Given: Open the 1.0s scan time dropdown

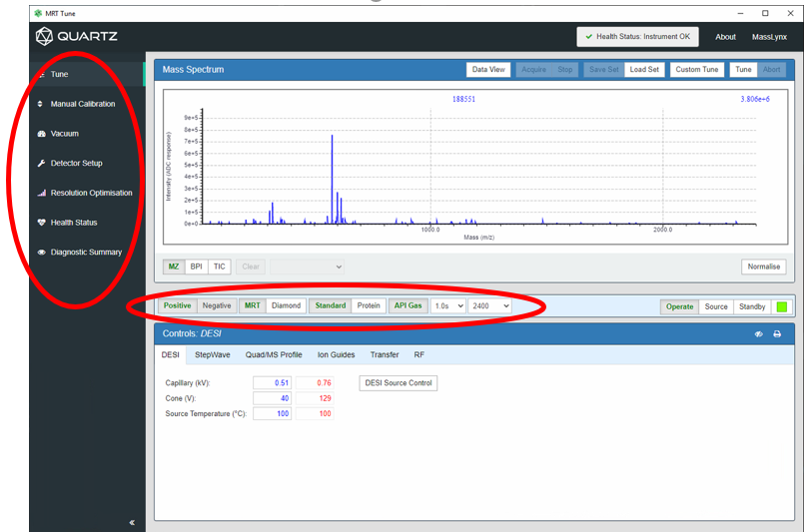Looking at the screenshot, I should click(447, 306).
